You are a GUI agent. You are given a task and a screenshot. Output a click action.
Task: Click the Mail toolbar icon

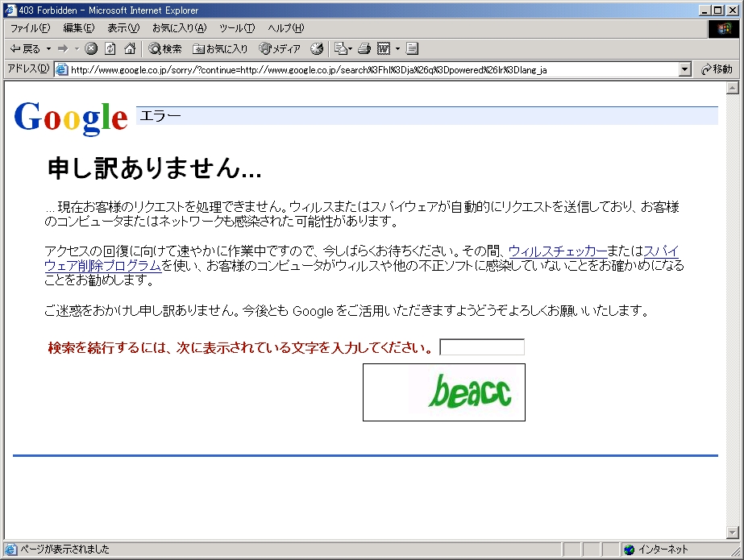343,48
